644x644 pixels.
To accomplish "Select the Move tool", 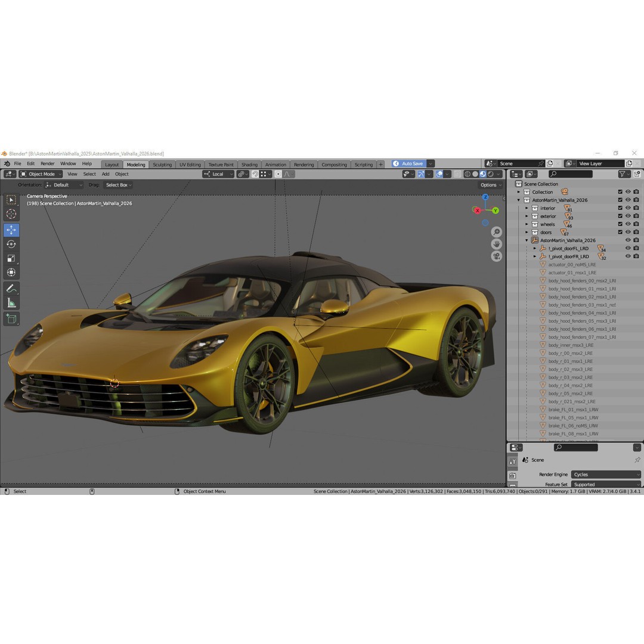I will [11, 230].
